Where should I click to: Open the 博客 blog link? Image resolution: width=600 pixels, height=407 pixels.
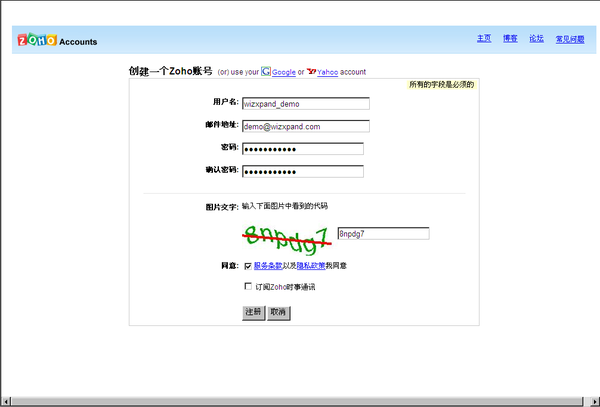click(510, 38)
